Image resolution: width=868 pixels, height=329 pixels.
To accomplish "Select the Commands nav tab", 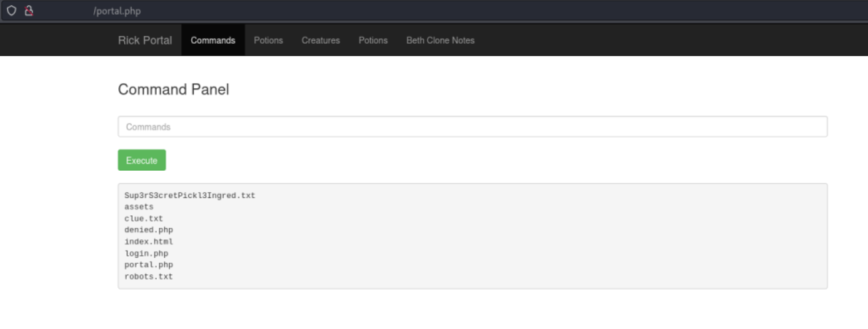I will click(x=213, y=41).
